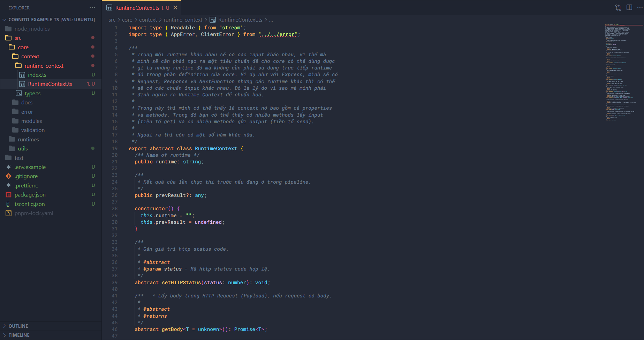Click the split editor right icon

[629, 8]
